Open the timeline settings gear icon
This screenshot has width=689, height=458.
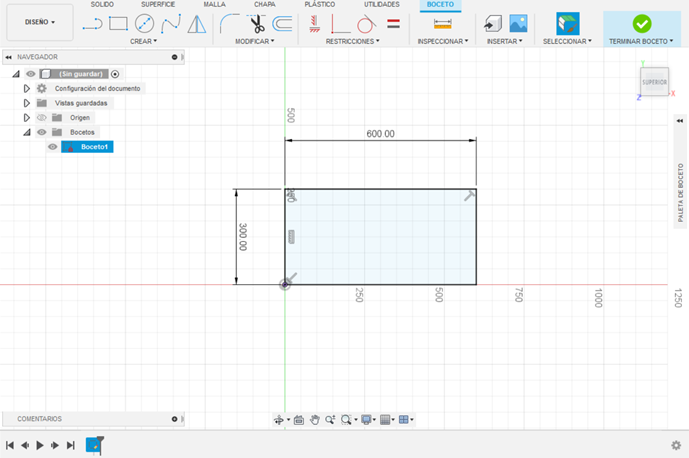(676, 445)
